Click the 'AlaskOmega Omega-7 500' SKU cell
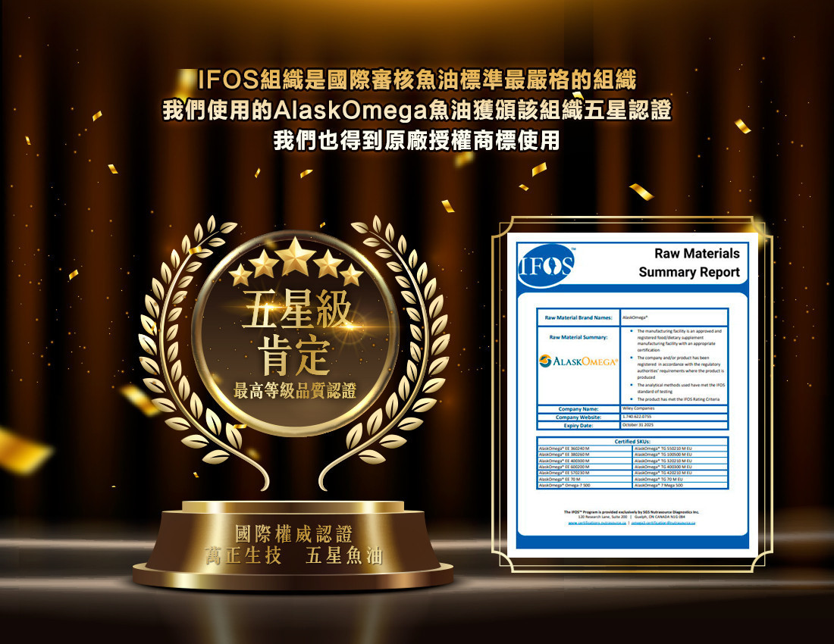The width and height of the screenshot is (834, 644). point(585,485)
